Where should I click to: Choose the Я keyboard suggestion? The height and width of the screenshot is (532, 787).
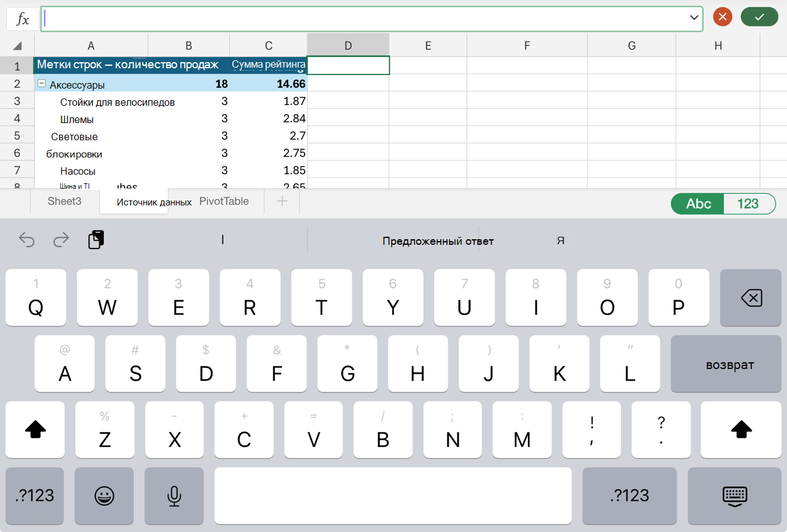coord(561,241)
